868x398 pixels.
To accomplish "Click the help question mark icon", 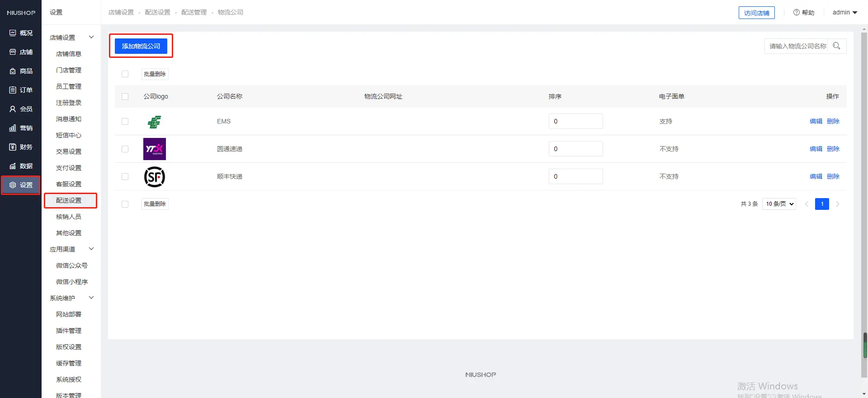I will (x=797, y=13).
